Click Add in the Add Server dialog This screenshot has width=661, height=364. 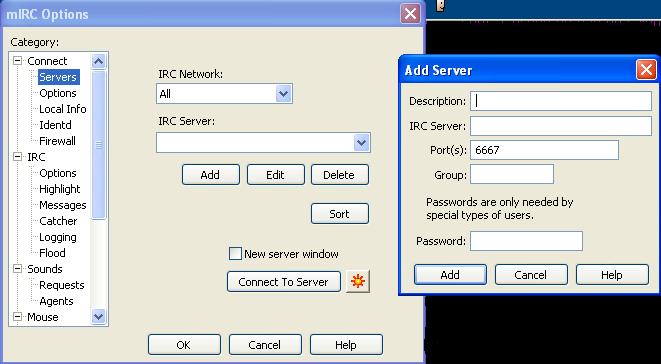[450, 275]
